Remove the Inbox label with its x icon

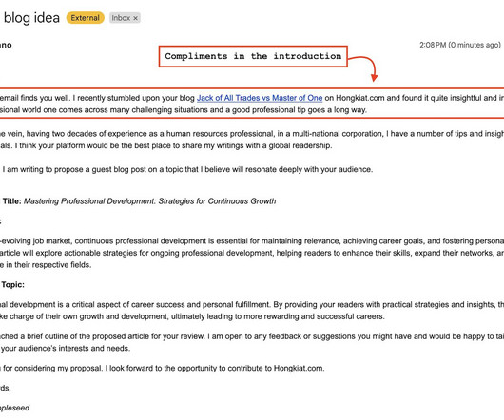pyautogui.click(x=136, y=18)
